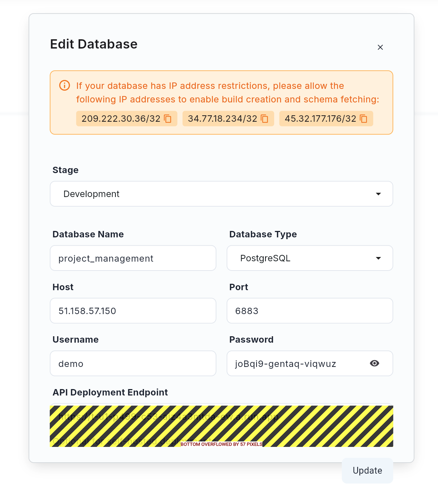The image size is (438, 504).
Task: Click the info icon in the orange banner
Action: click(64, 86)
